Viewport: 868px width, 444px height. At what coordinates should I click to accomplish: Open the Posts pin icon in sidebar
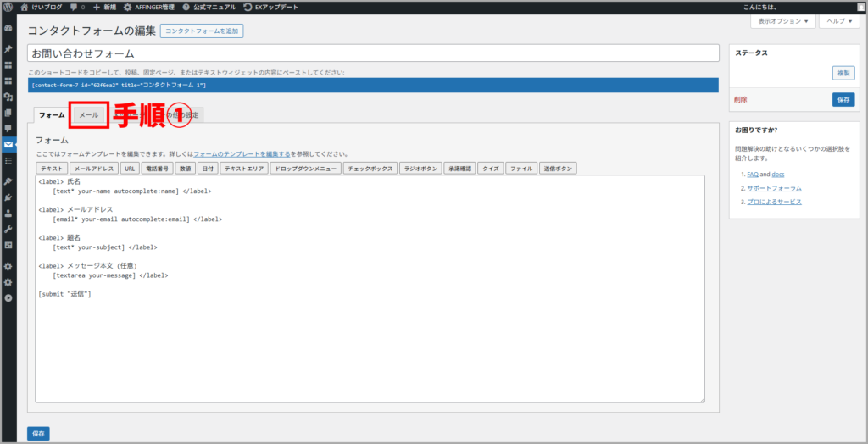click(x=8, y=49)
